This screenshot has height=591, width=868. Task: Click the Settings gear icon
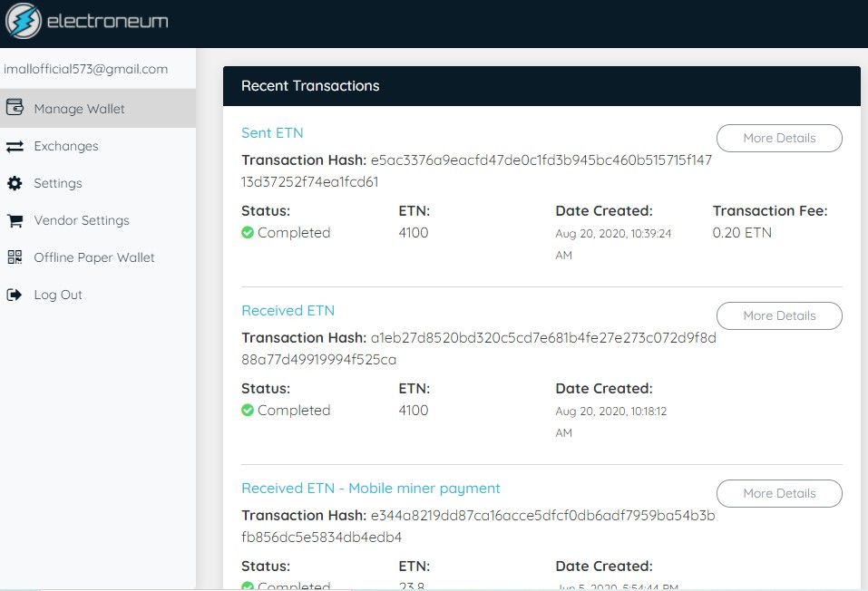click(x=15, y=183)
